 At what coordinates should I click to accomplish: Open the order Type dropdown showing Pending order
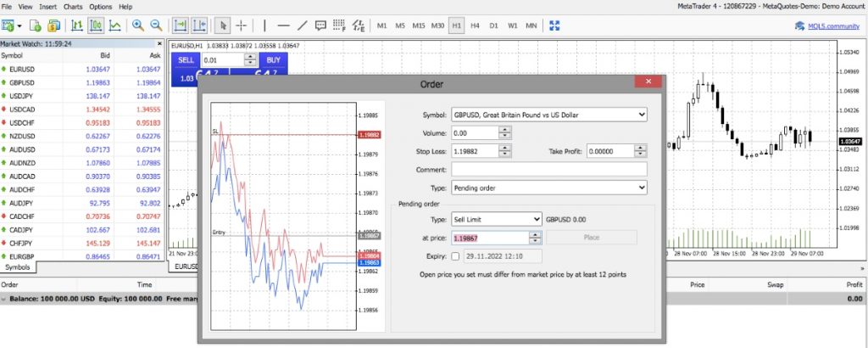(x=549, y=188)
